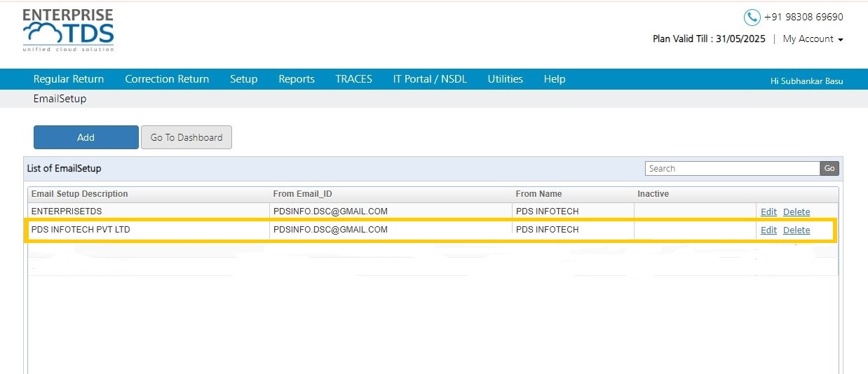Open the Help menu
This screenshot has width=868, height=374.
555,79
